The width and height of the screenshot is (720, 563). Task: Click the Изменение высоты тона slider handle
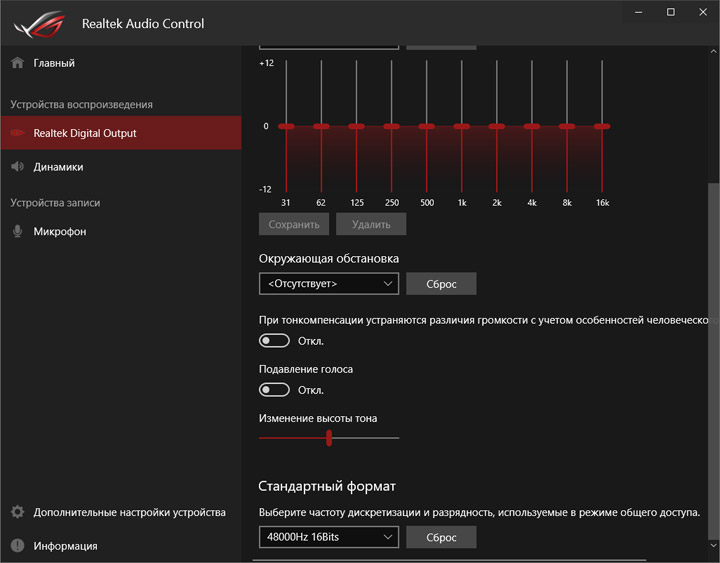coord(329,438)
